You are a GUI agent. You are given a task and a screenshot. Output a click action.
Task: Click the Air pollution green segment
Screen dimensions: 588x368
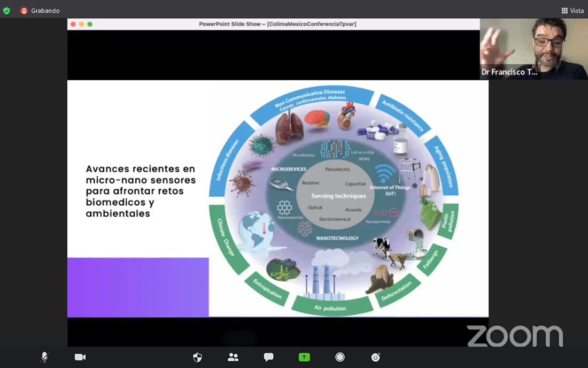331,308
